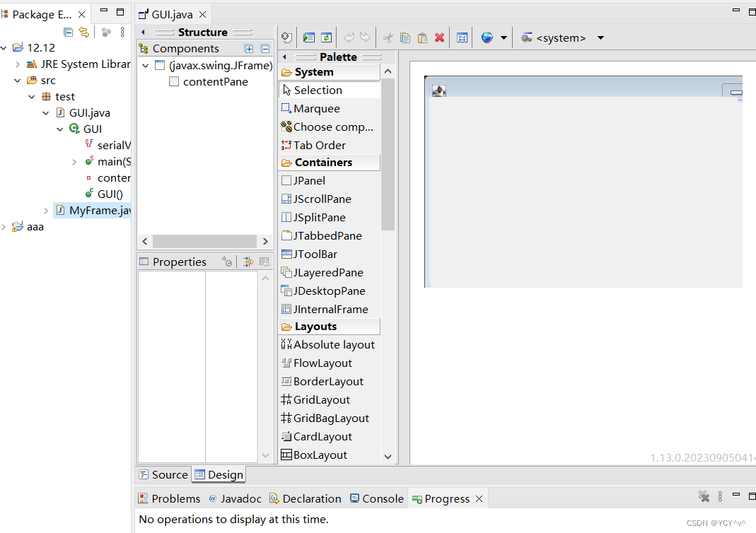This screenshot has height=533, width=756.
Task: Expand JRE System Library node
Action: pyautogui.click(x=18, y=64)
